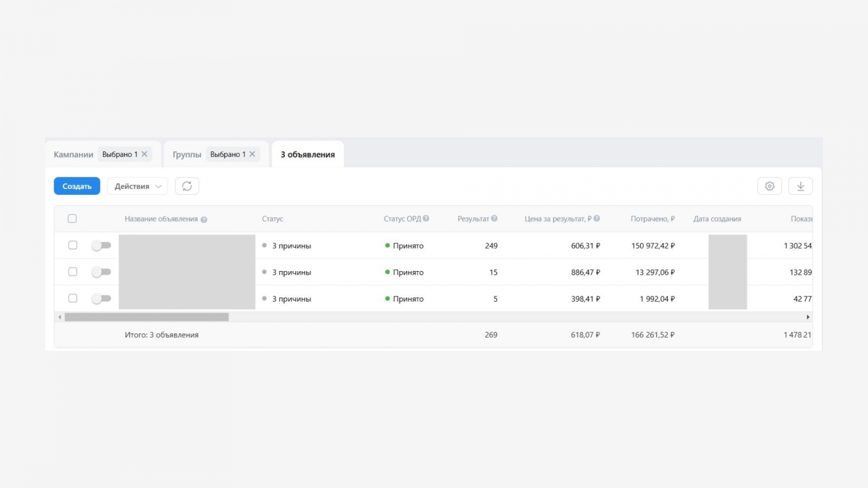Viewport: 868px width, 488px height.
Task: Clear the Кампании selection with X
Action: point(144,154)
